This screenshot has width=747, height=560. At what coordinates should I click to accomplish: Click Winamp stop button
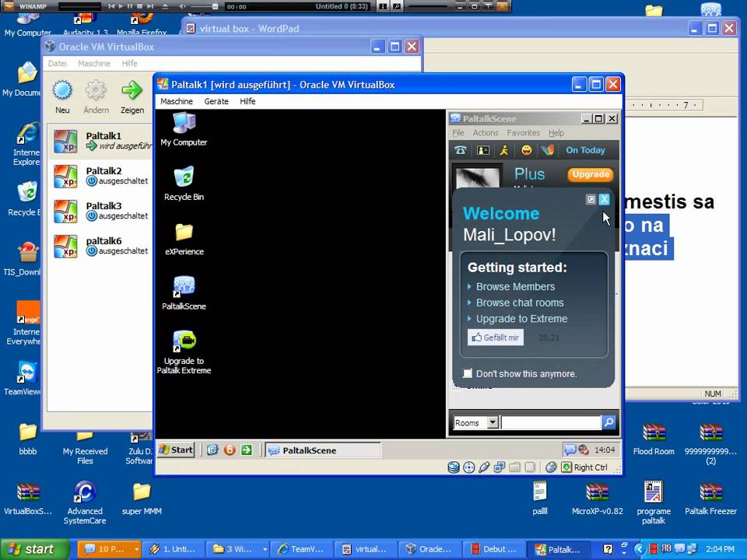pos(139,6)
